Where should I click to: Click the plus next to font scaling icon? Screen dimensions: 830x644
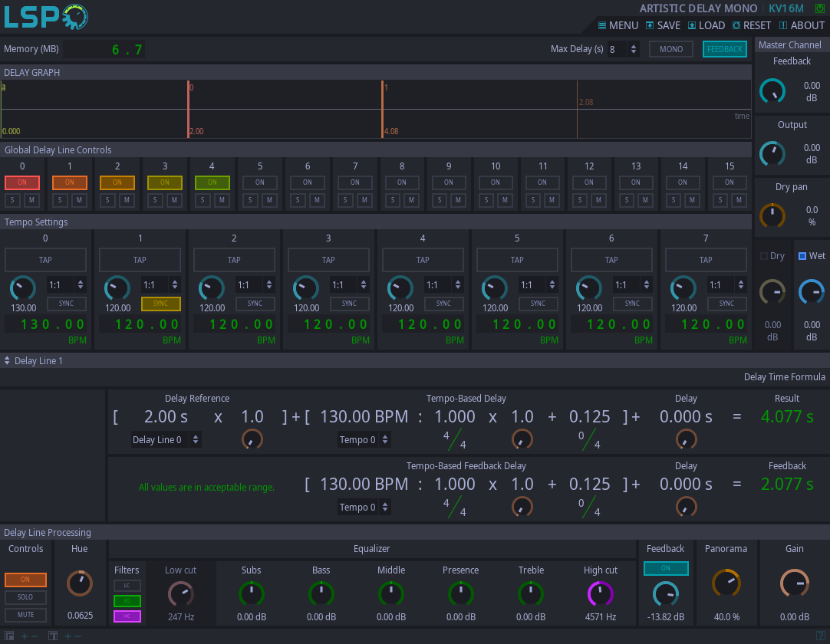tap(68, 636)
